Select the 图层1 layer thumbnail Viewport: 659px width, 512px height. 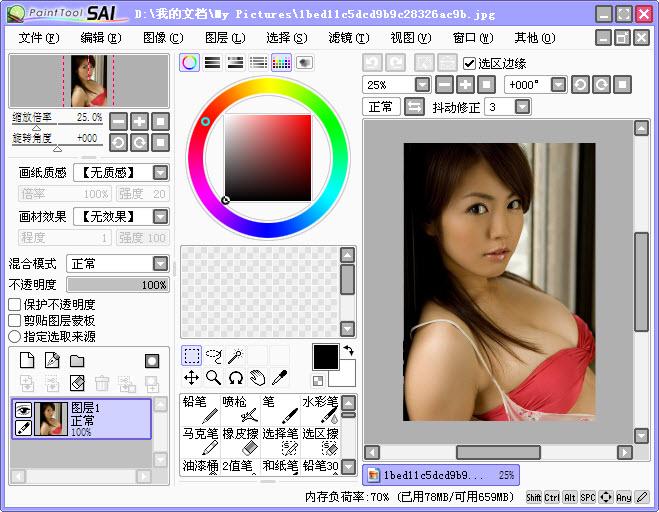click(51, 419)
